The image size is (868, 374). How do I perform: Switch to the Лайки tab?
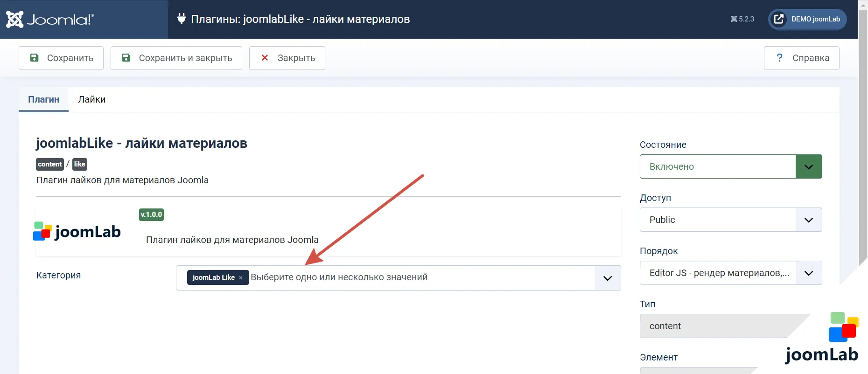click(x=92, y=99)
